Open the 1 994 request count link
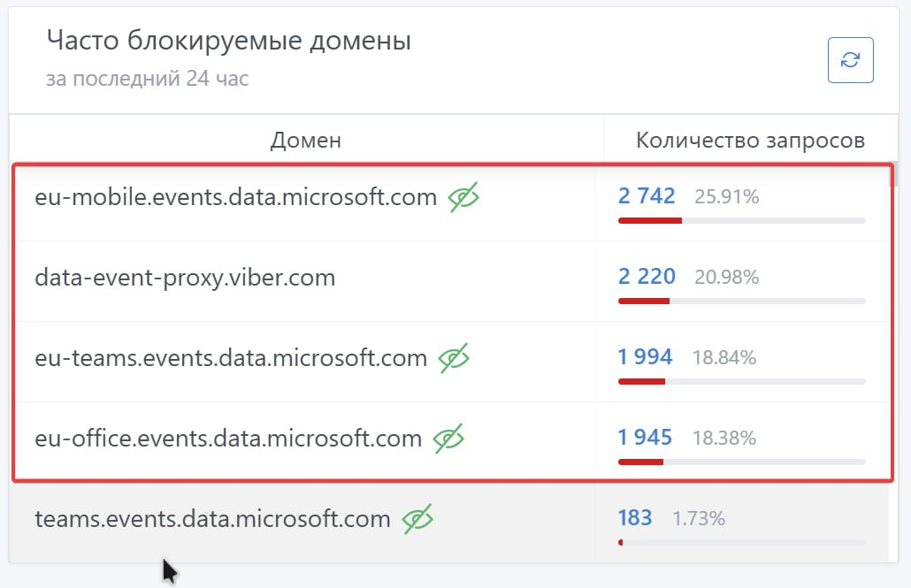The height and width of the screenshot is (588, 911). tap(645, 356)
